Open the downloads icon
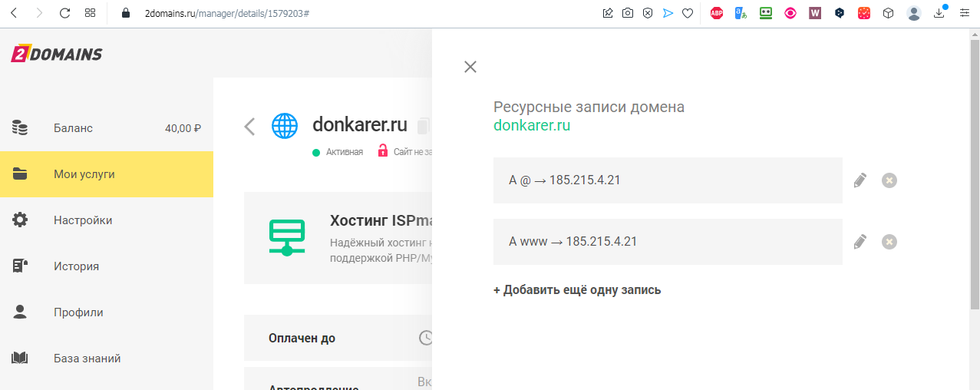The height and width of the screenshot is (390, 980). (939, 13)
